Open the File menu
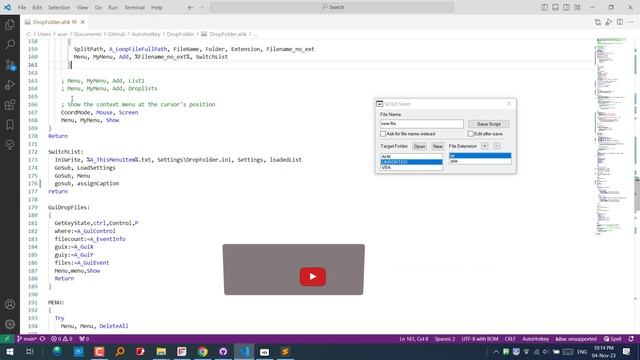640x360 pixels. (22, 7)
